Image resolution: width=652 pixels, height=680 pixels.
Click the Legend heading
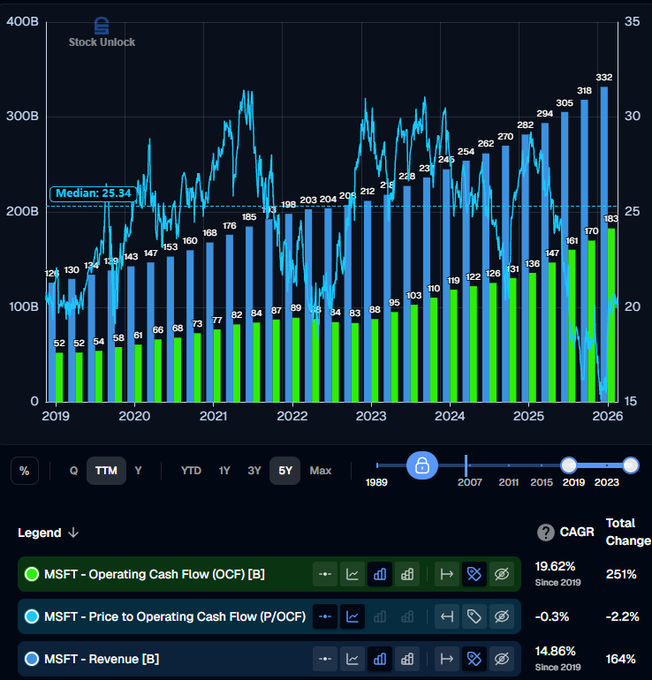[x=39, y=533]
